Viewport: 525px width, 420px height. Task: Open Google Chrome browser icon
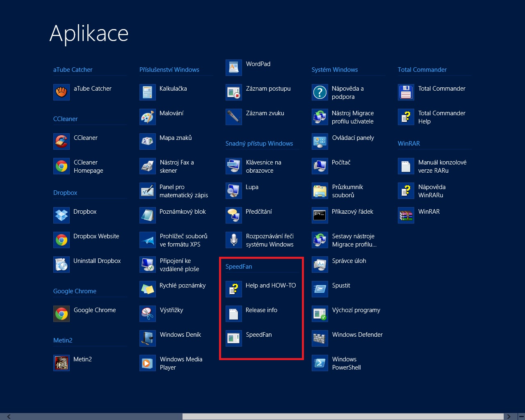(x=62, y=314)
